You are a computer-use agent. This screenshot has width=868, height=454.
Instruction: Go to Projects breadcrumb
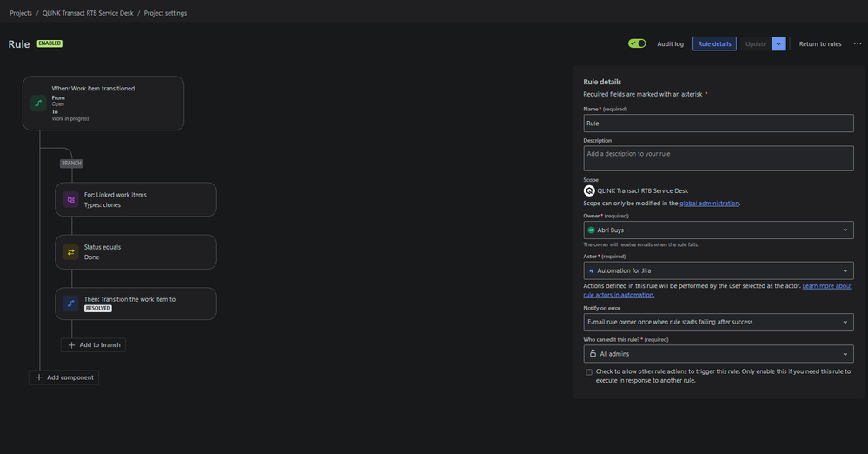[x=21, y=13]
